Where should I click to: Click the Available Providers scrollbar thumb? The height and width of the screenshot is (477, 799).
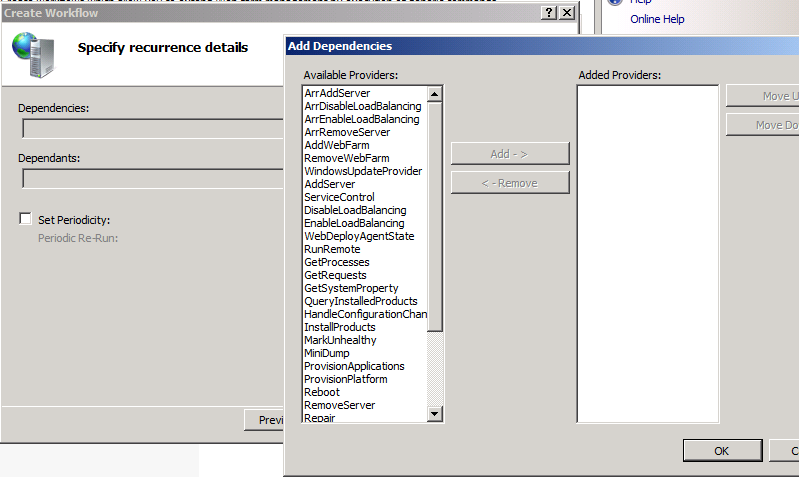click(435, 217)
